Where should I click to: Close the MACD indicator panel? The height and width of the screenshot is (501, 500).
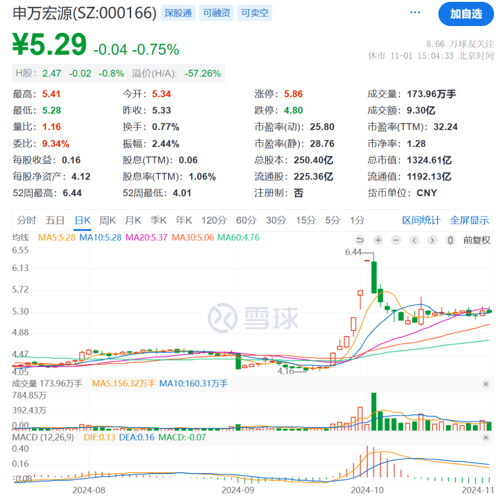(486, 437)
